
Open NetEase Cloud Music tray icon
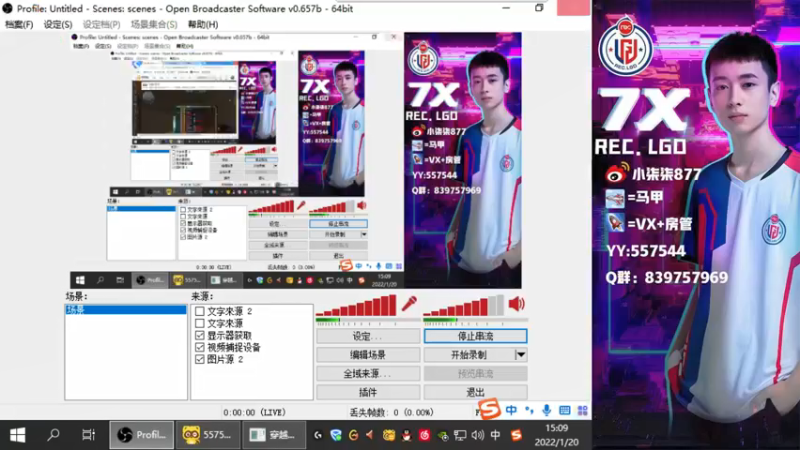coord(424,435)
